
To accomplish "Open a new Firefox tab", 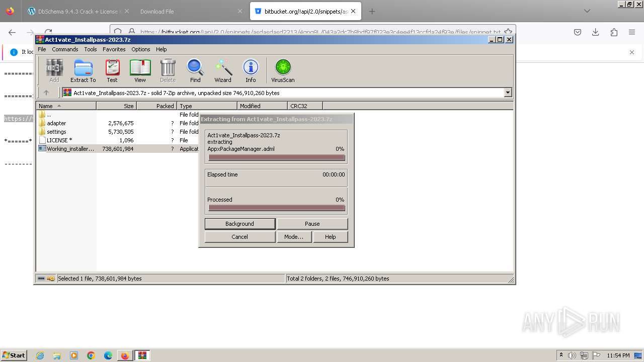I will [372, 11].
